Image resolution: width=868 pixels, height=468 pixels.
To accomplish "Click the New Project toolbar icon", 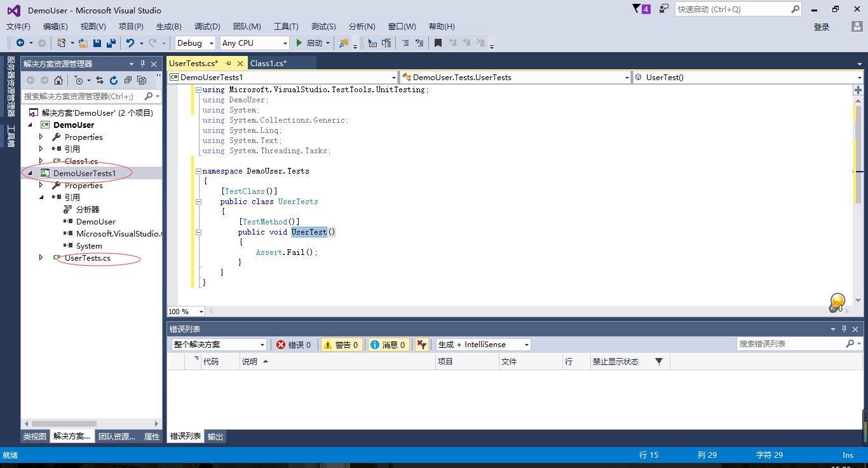I will pyautogui.click(x=62, y=43).
